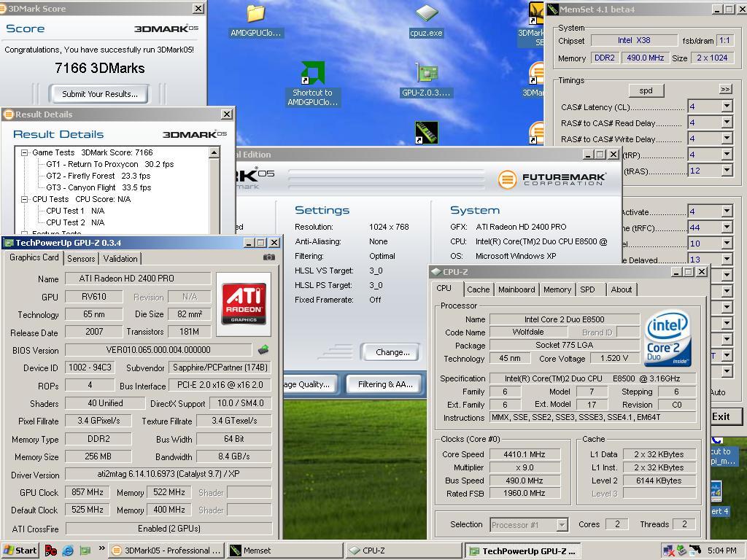Click the spd button in MemSet
Screen dimensions: 747x560
(646, 90)
